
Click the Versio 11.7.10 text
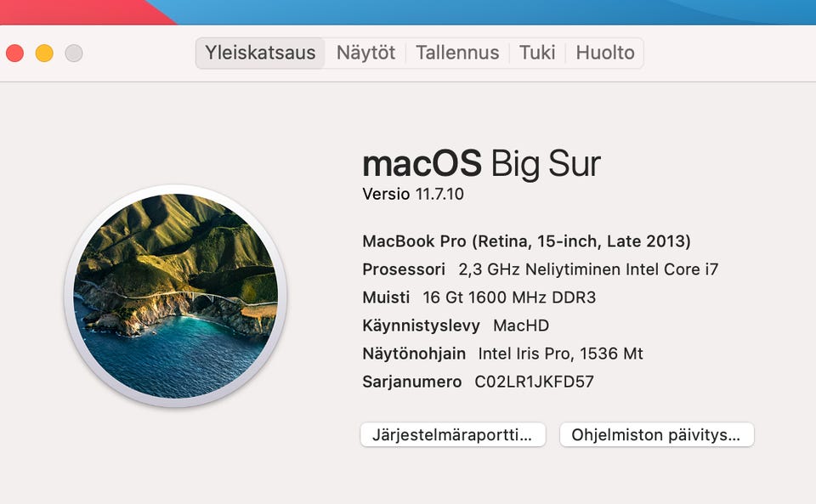pos(413,194)
